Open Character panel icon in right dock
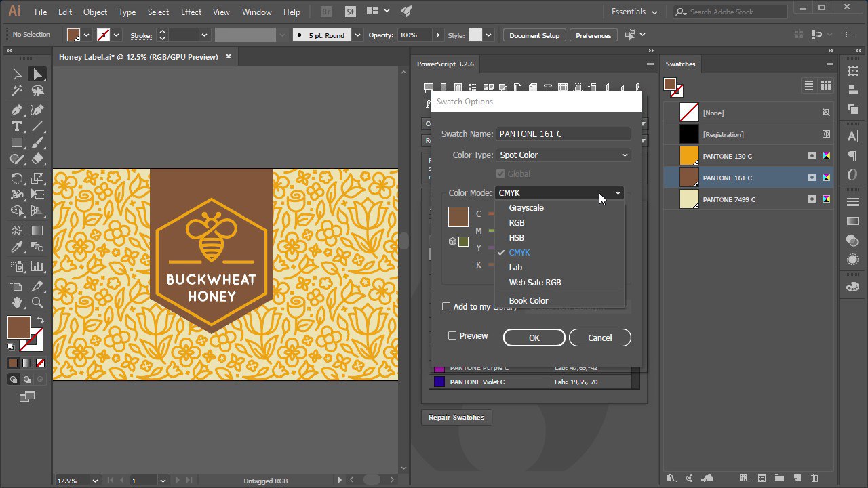Viewport: 868px width, 488px height. 852,137
